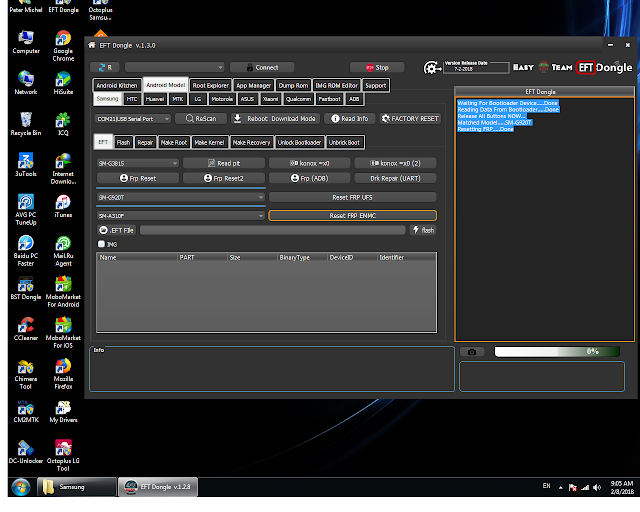
Task: Open the Make Root sub-tab
Action: click(174, 142)
